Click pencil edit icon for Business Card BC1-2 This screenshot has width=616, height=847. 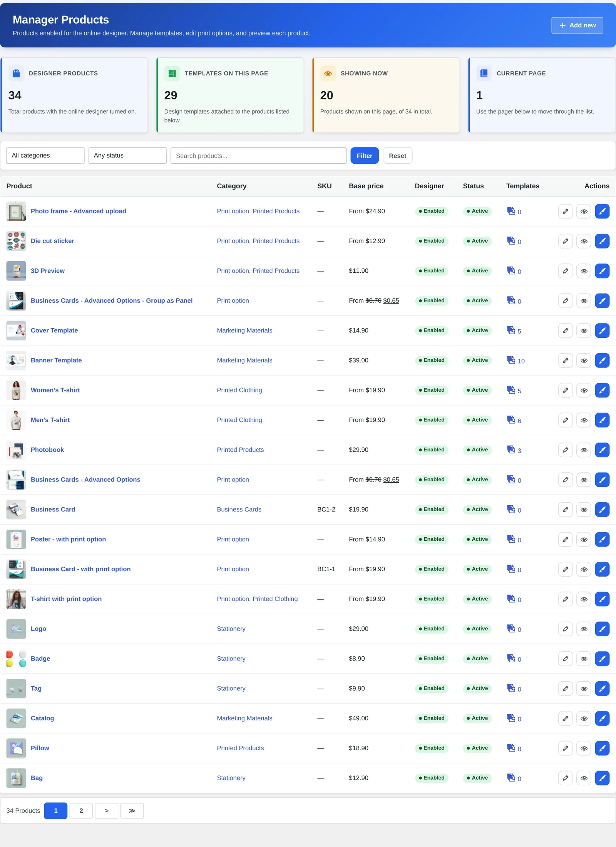pos(565,510)
